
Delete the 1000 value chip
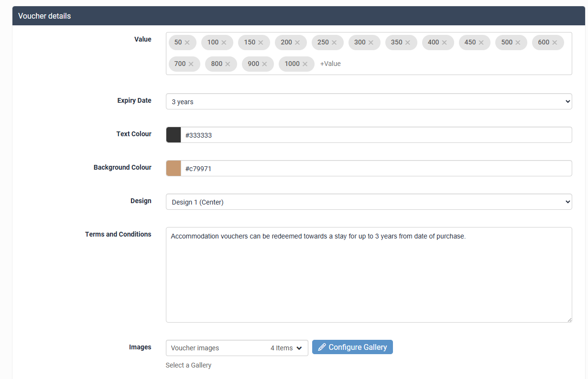pyautogui.click(x=305, y=64)
